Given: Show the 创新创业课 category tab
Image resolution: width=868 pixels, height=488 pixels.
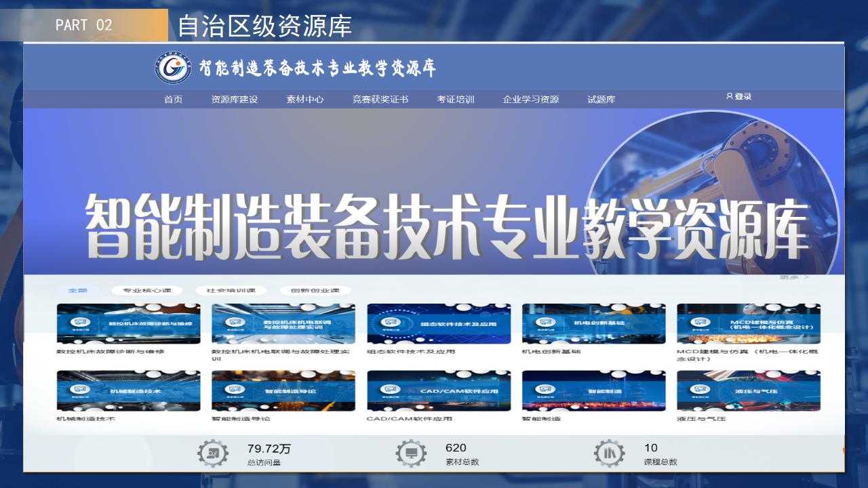Looking at the screenshot, I should tap(315, 291).
